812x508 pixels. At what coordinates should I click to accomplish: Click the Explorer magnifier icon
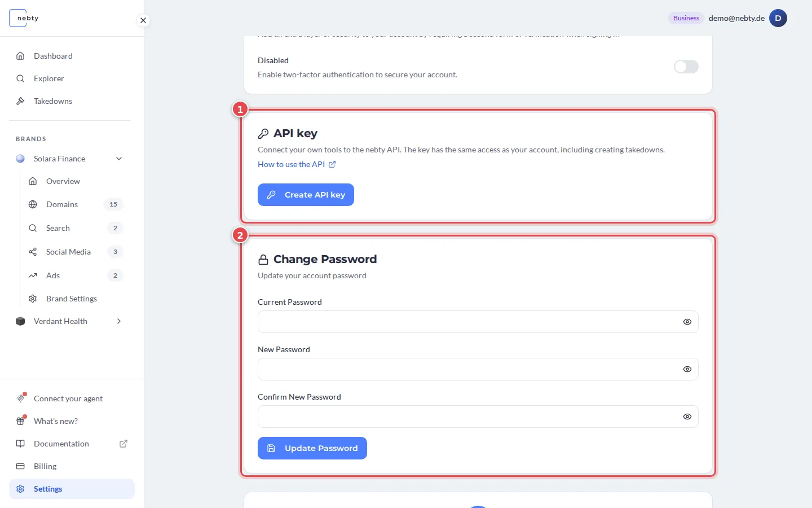click(x=20, y=78)
